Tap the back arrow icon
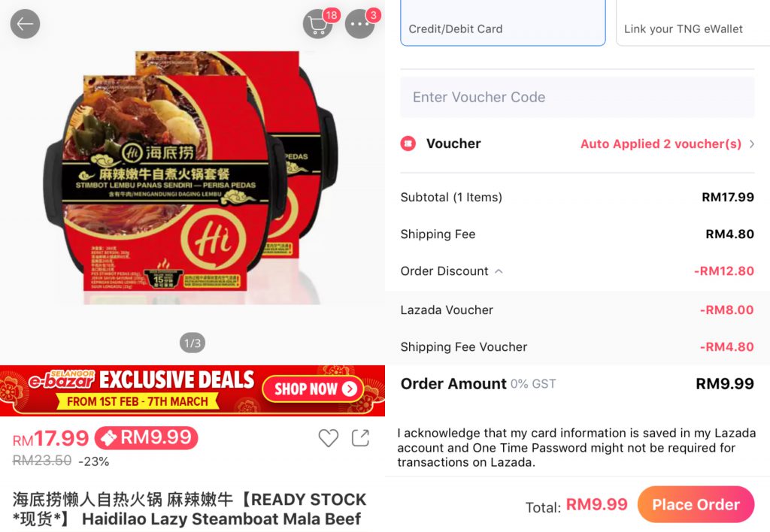770x532 pixels. pyautogui.click(x=25, y=24)
